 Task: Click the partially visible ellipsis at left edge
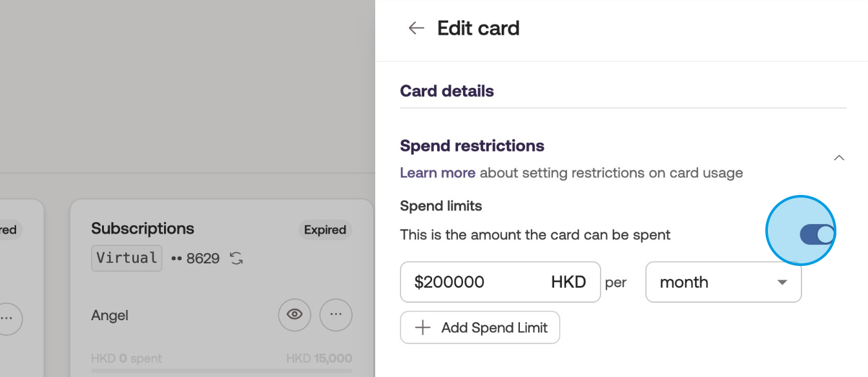tap(8, 318)
